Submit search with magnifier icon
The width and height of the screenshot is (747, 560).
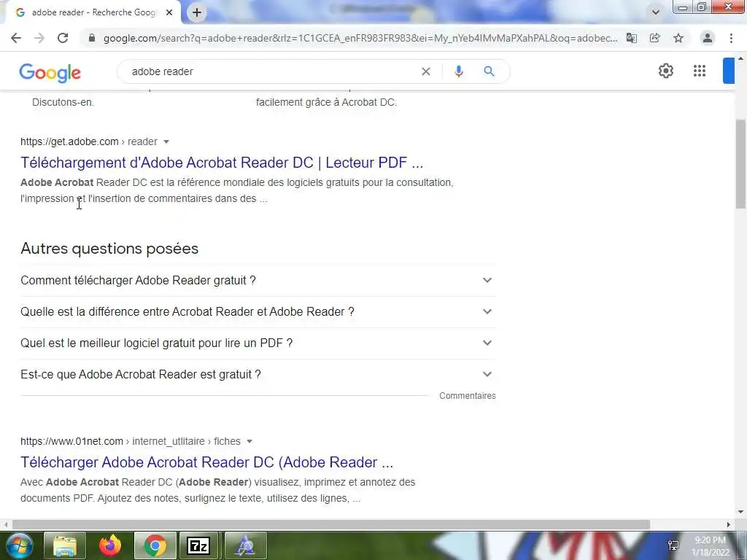tap(489, 71)
